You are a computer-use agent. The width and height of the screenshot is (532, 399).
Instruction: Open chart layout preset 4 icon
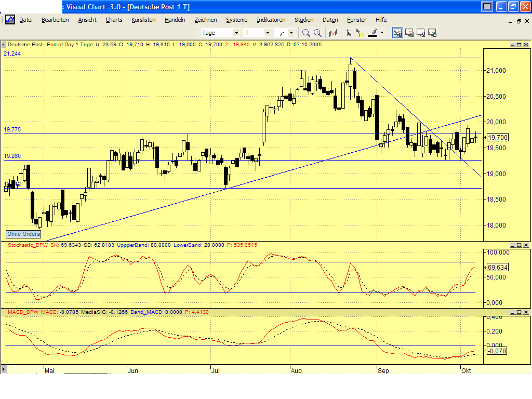pyautogui.click(x=432, y=32)
